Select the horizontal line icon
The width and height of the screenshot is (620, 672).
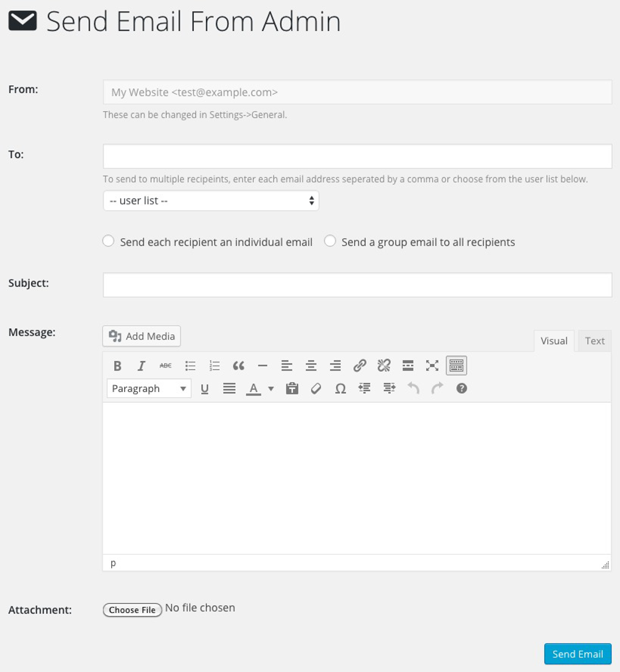click(x=263, y=365)
